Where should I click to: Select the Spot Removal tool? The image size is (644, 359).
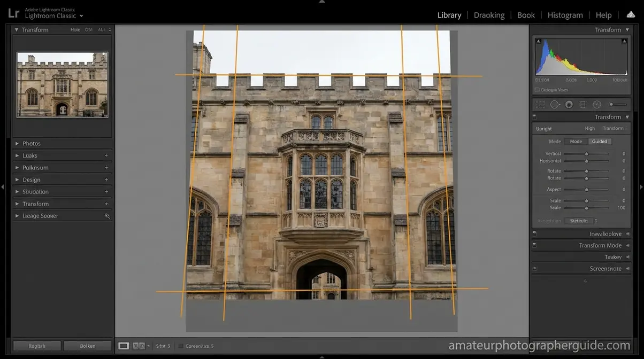point(554,104)
